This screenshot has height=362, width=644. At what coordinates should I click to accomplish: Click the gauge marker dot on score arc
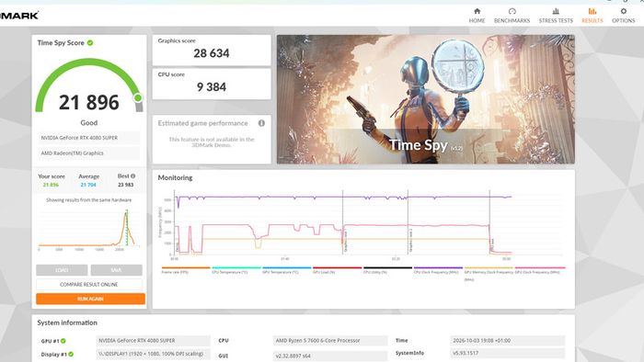pyautogui.click(x=138, y=97)
